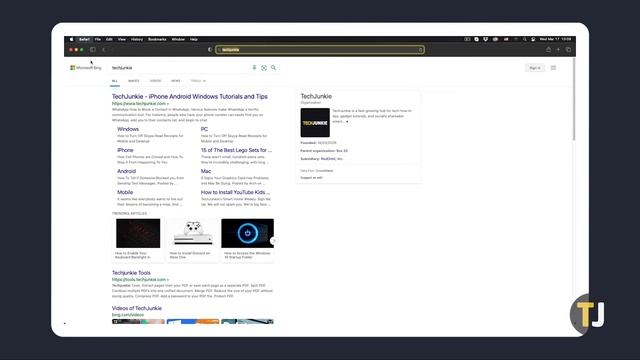
Task: Expand the Tools dropdown
Action: 198,81
